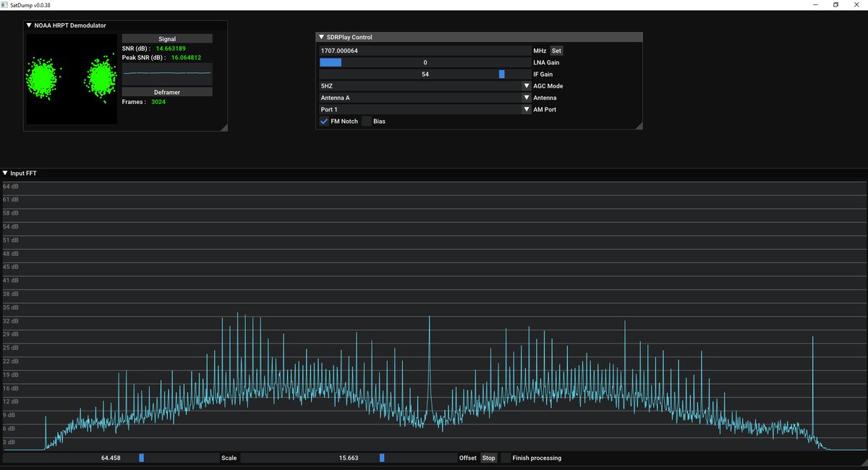This screenshot has width=868, height=470.
Task: Click the Deframer section header
Action: (167, 92)
